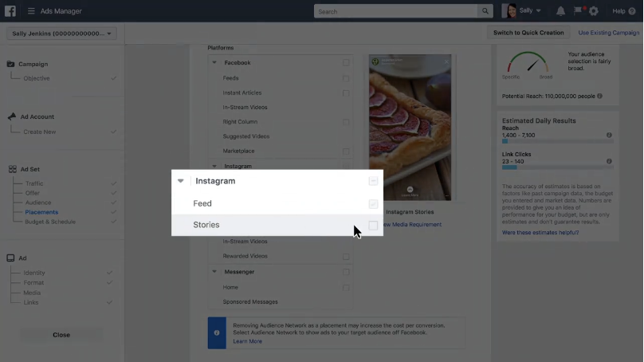Select Audience under Ad Set
This screenshot has width=644, height=362.
click(38, 203)
